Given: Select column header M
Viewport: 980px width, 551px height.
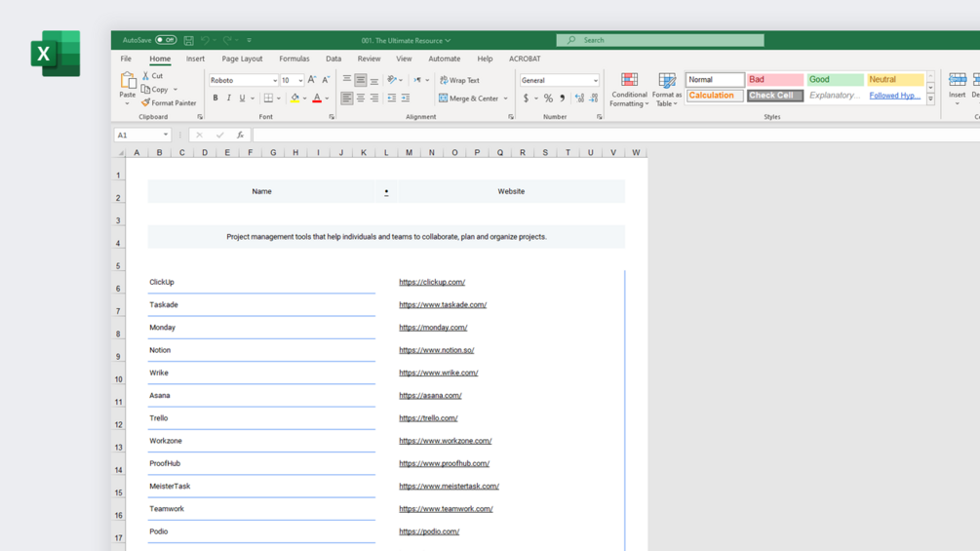Looking at the screenshot, I should pyautogui.click(x=409, y=152).
